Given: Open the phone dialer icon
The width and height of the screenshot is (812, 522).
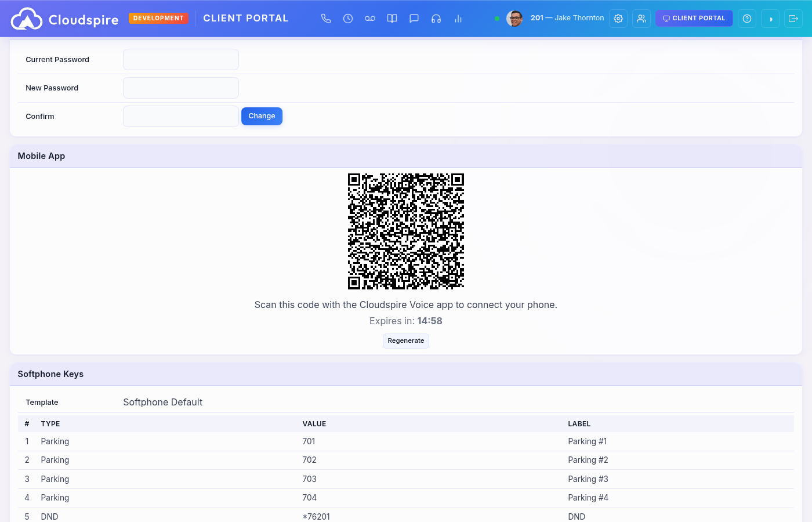Looking at the screenshot, I should (x=326, y=18).
